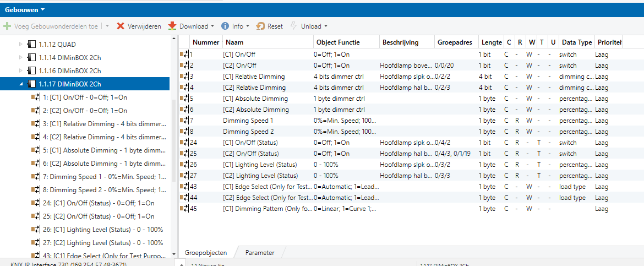Click group object icon in row 24
Viewport: 644px width, 266px height.
tap(184, 143)
